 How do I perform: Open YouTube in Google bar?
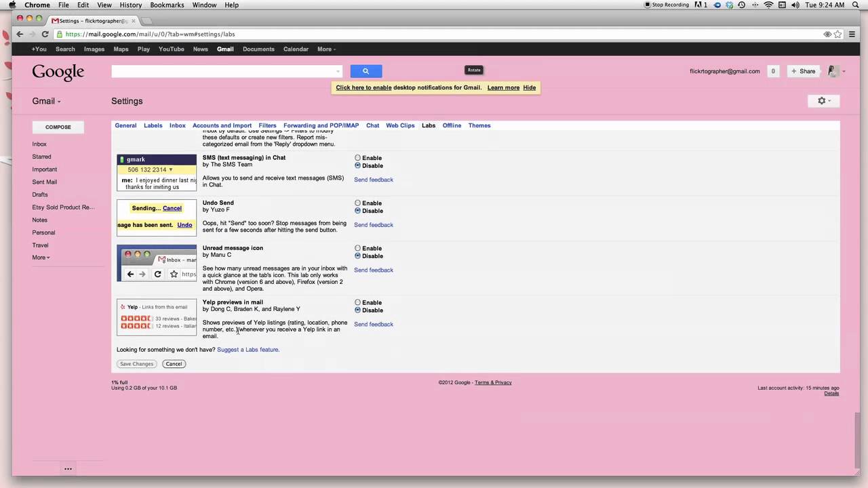(x=172, y=49)
